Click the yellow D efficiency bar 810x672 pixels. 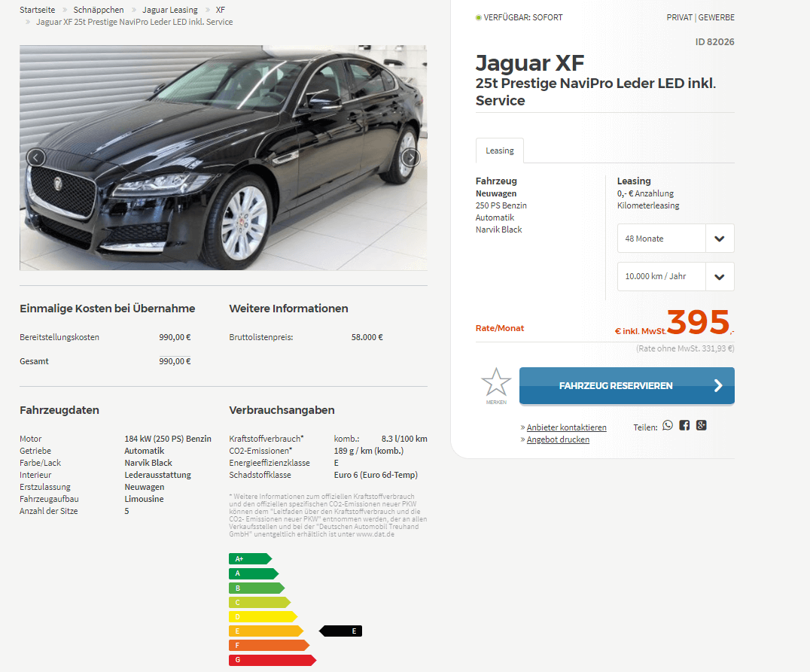[x=263, y=617]
